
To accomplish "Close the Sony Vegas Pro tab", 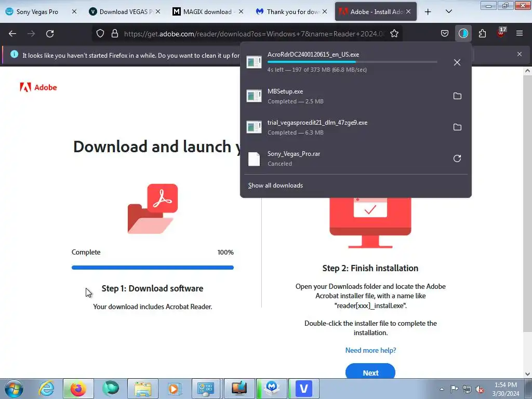I will coord(74,12).
